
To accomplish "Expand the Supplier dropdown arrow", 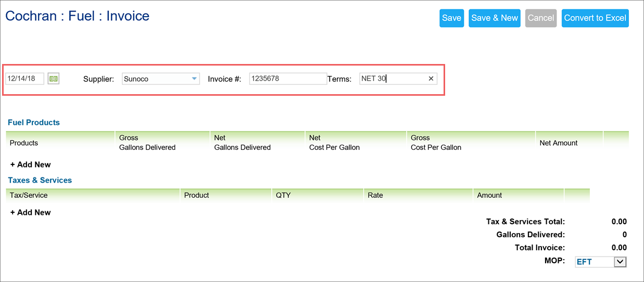I will pos(194,79).
